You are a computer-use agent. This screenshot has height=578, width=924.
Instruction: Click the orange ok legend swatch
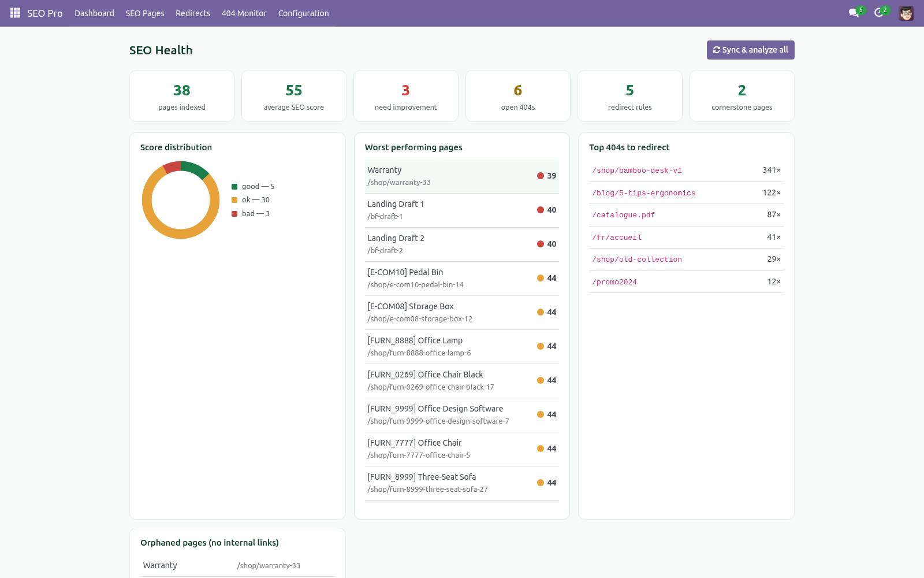pyautogui.click(x=234, y=200)
